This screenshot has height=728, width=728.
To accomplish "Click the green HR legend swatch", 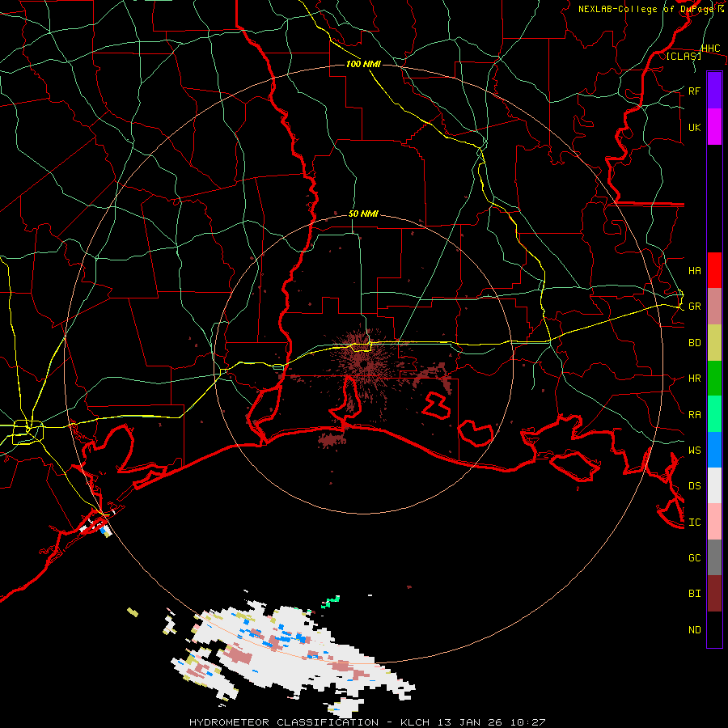I will (x=714, y=379).
